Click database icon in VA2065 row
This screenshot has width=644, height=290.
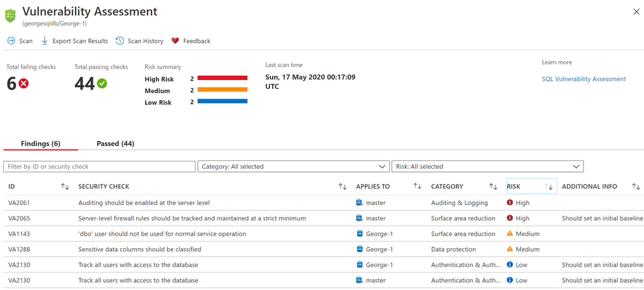[360, 218]
